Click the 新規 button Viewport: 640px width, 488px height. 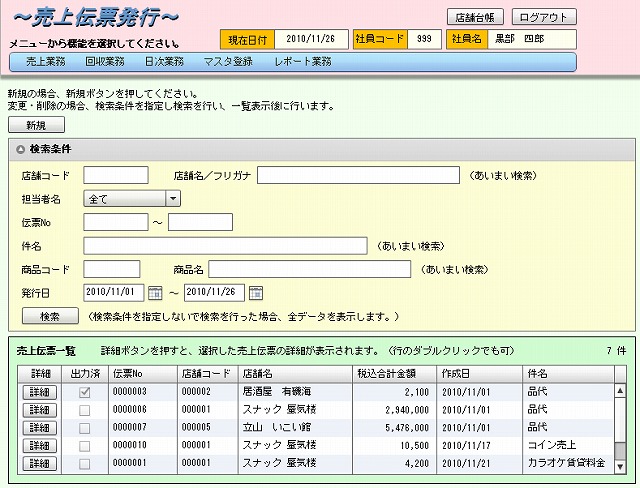point(35,125)
